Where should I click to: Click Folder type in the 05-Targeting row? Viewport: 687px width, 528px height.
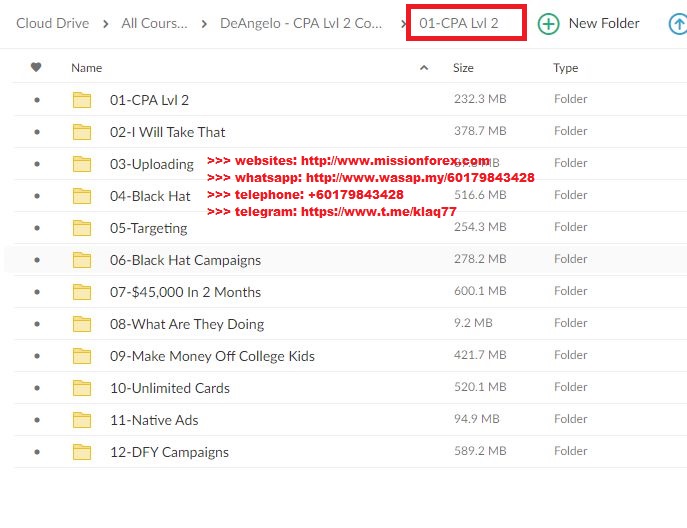click(570, 227)
